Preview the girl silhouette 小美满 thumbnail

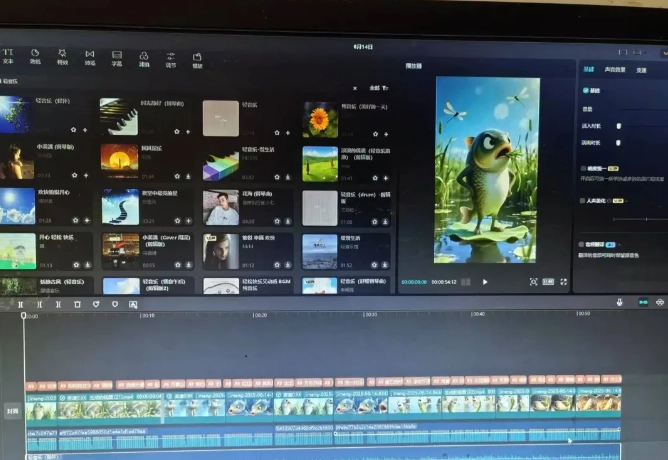(x=17, y=161)
